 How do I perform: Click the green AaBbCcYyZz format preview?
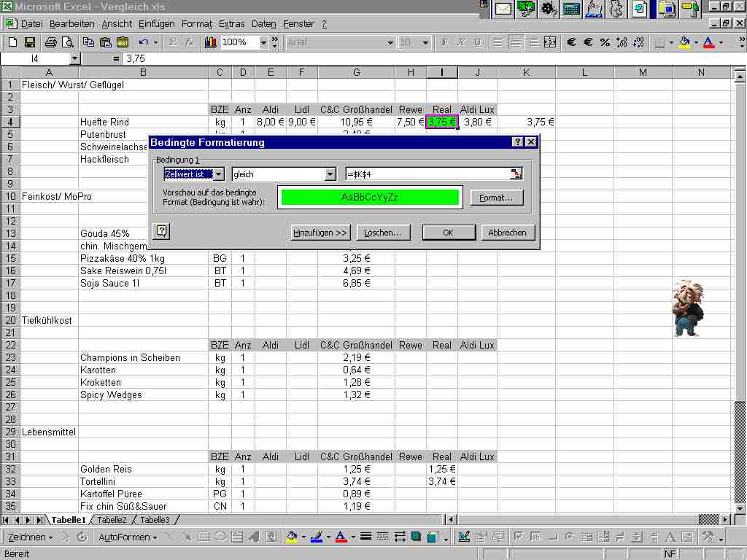[x=370, y=198]
